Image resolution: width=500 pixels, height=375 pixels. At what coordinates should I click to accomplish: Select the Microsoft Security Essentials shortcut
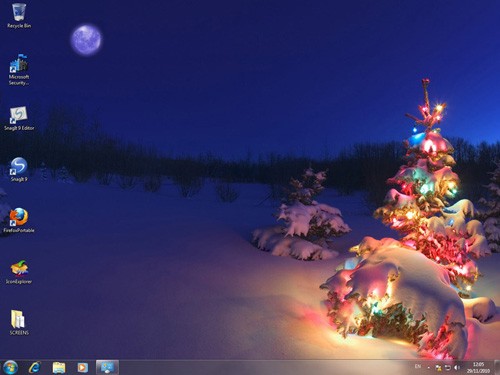coord(19,70)
